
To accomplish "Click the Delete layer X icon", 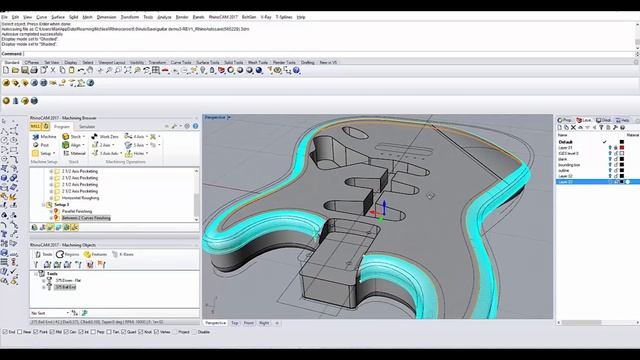I will tap(573, 127).
